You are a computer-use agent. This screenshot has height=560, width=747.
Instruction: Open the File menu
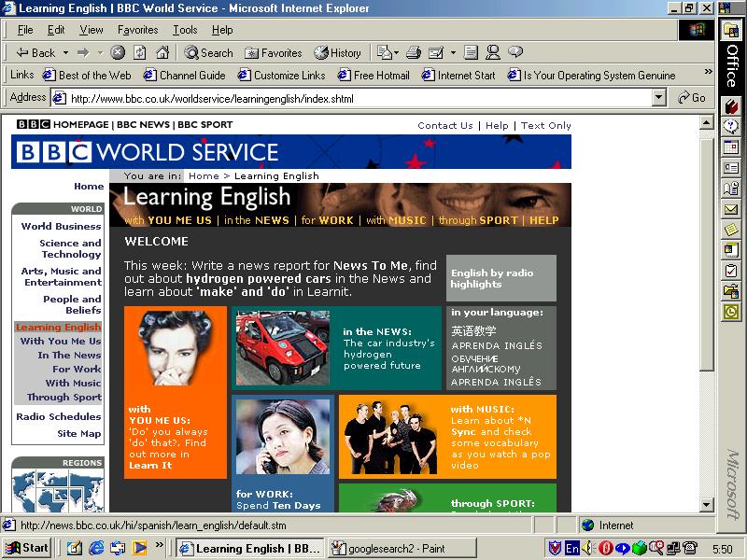click(25, 30)
